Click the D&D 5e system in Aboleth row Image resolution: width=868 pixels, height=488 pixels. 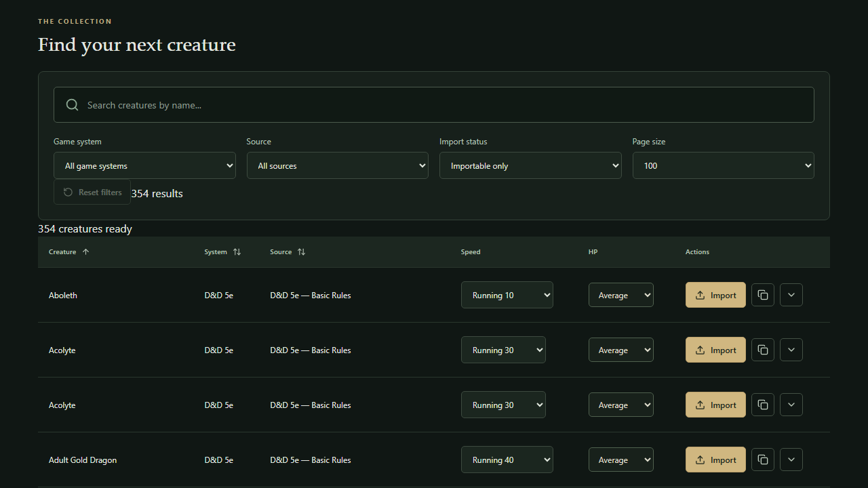(x=219, y=296)
